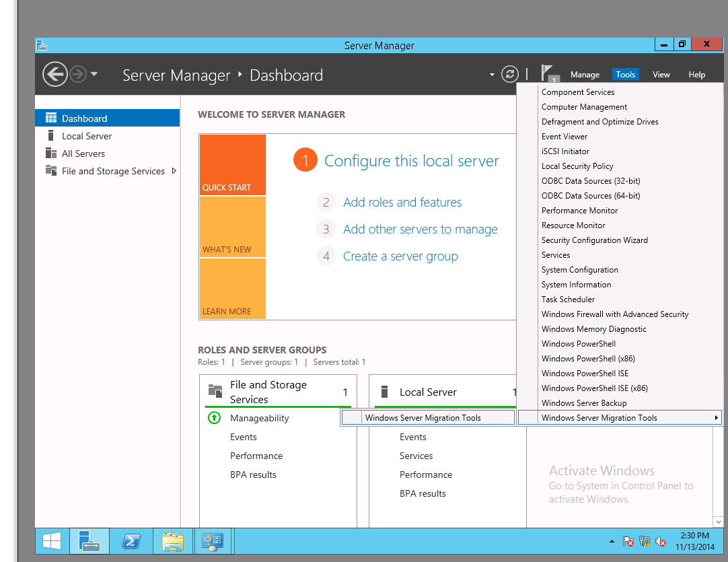Click the Local Server sidebar icon

pos(50,136)
